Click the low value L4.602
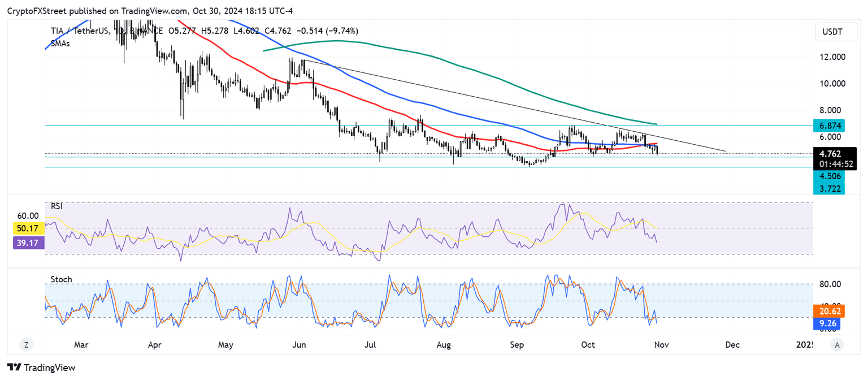Image resolution: width=868 pixels, height=380 pixels. point(246,31)
